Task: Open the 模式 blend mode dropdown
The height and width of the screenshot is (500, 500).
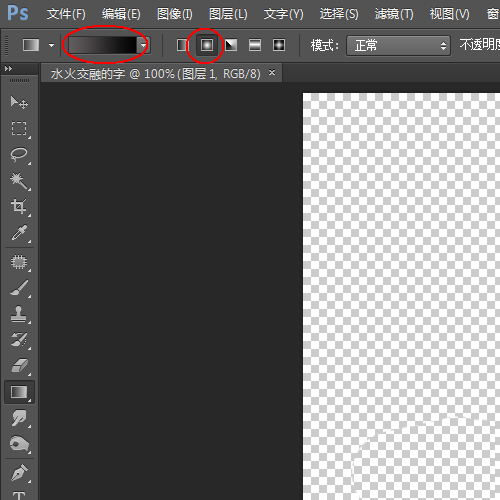Action: tap(399, 45)
